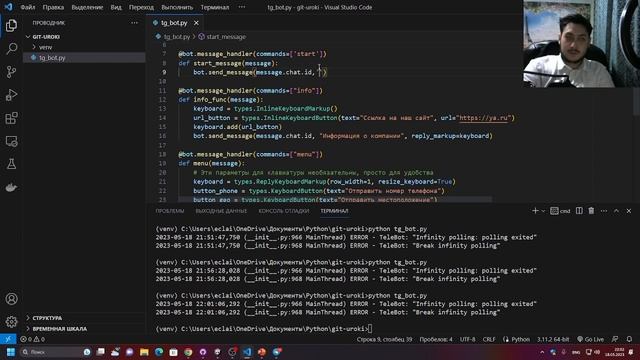Screen dimensions: 640x360
Task: Switch to the КОНСОЛЬ ОТЛАДКИ panel tab
Action: 284,211
